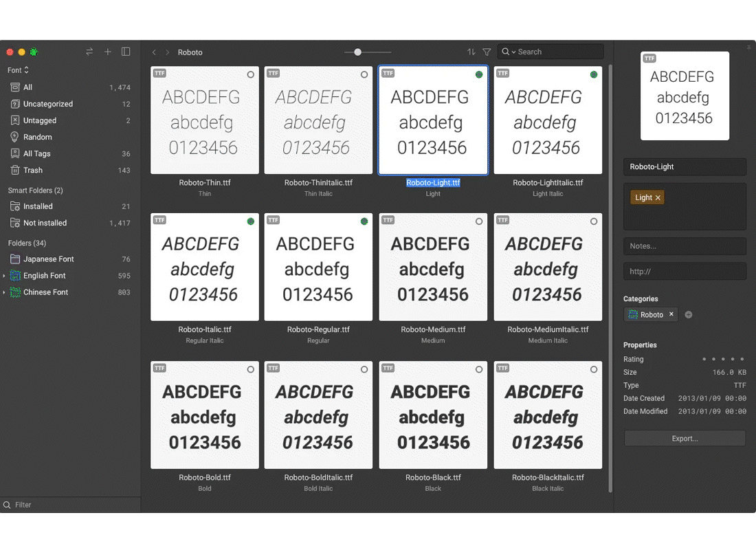The height and width of the screenshot is (557, 756).
Task: Select the Untagged icon
Action: tap(15, 120)
